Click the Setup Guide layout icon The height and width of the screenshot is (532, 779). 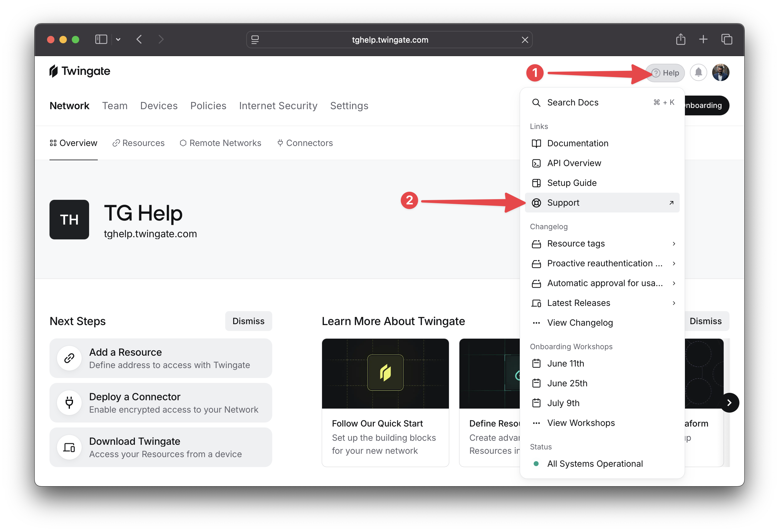click(x=536, y=183)
